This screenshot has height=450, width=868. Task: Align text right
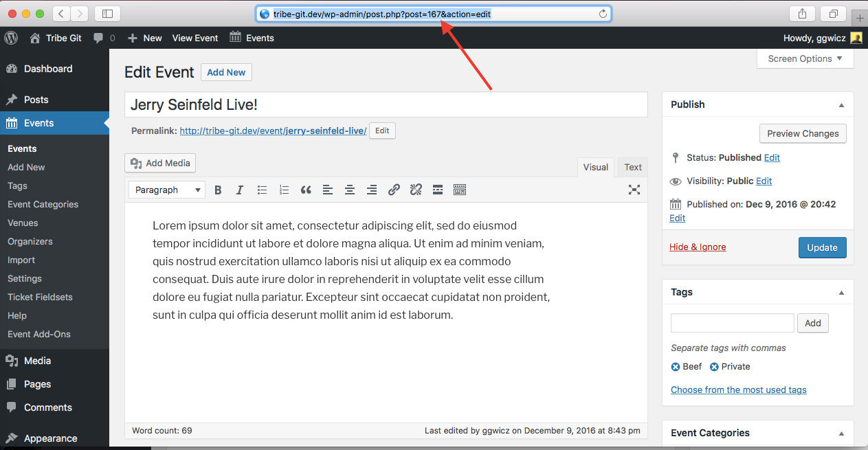(x=372, y=190)
